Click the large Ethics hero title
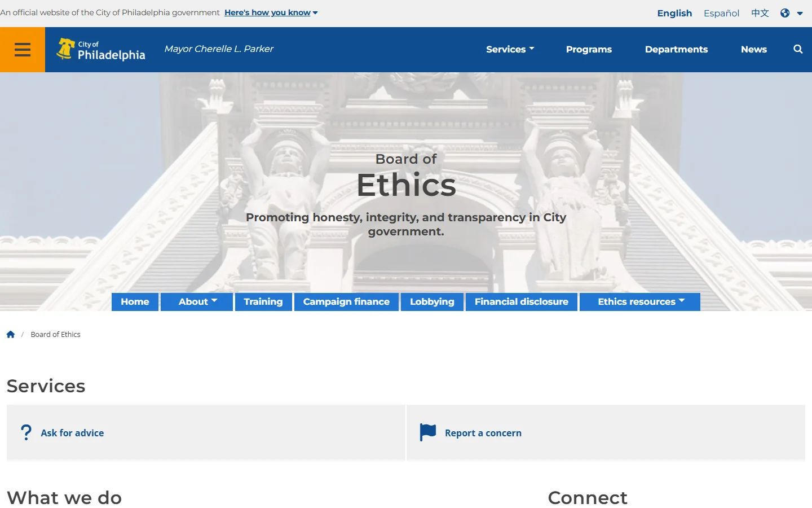 (406, 185)
